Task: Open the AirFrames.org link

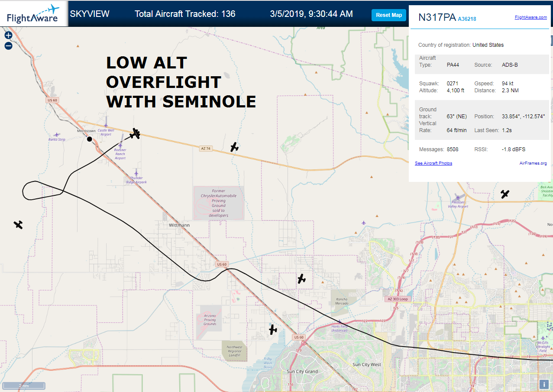Action: tap(533, 163)
